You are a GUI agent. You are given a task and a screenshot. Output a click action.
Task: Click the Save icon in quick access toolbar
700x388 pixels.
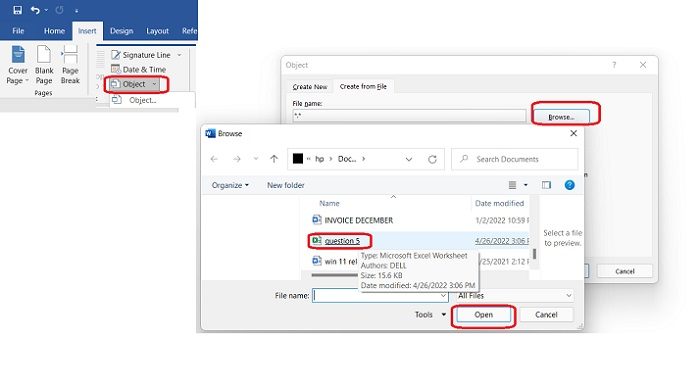[17, 10]
